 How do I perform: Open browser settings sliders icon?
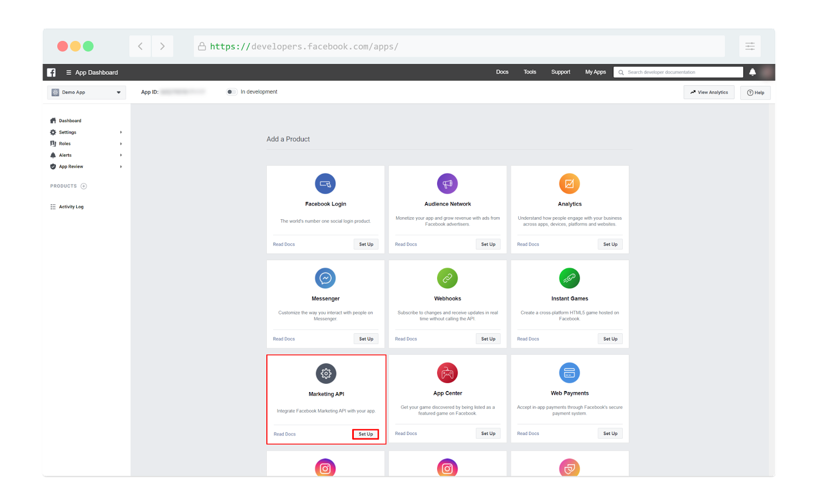(x=750, y=46)
